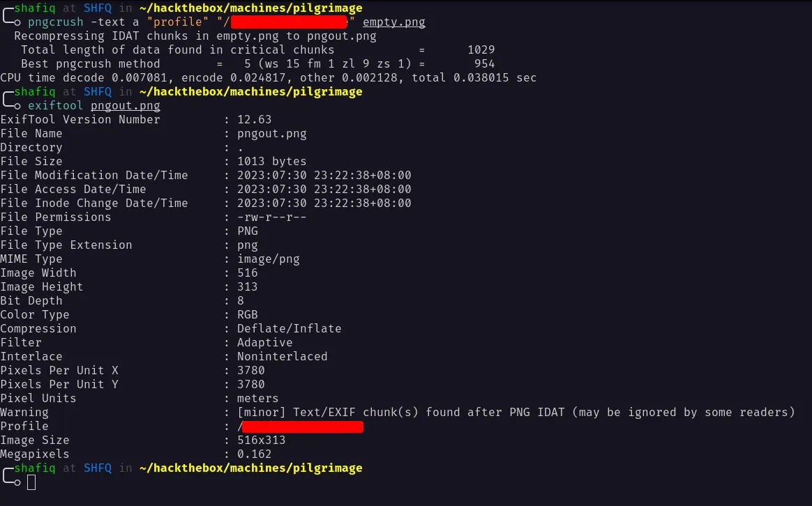This screenshot has width=812, height=506.
Task: Place cursor at the empty bottom prompt
Action: (x=31, y=482)
